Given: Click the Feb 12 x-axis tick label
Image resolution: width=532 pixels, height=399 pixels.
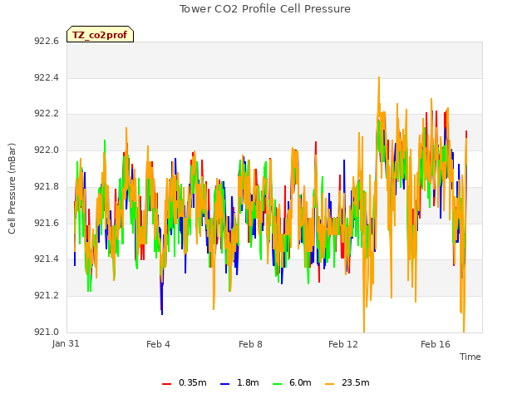Looking at the screenshot, I should (343, 344).
